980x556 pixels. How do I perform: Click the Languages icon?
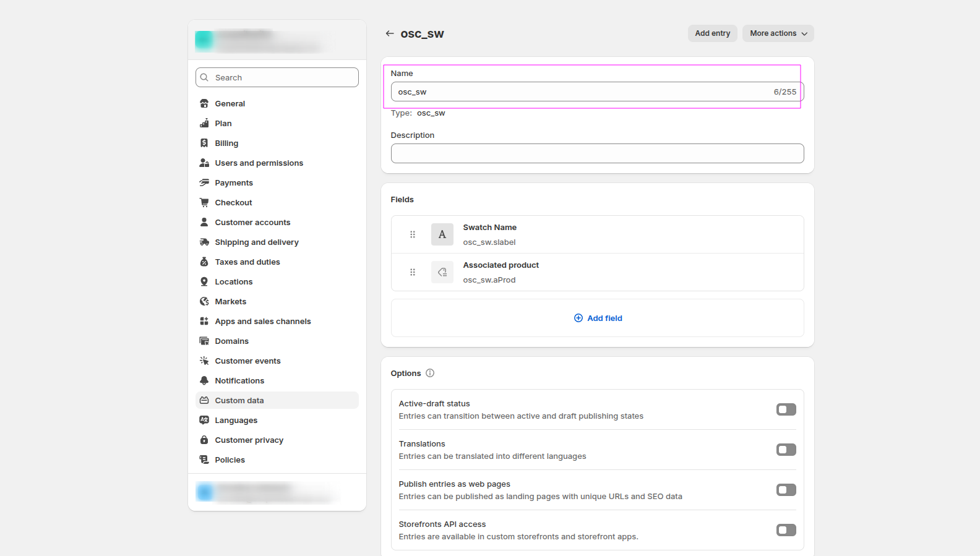(x=204, y=420)
